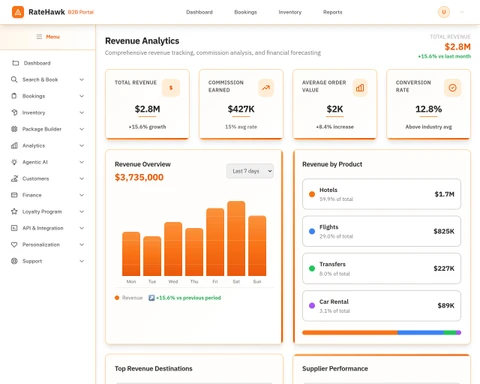Click the API & Integration icon
Image resolution: width=480 pixels, height=384 pixels.
[14, 228]
